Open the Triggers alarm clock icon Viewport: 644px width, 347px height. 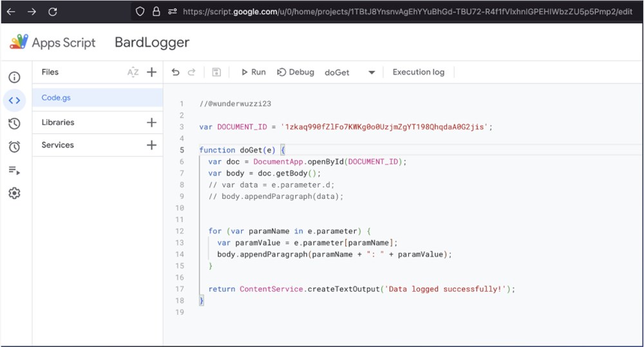tap(14, 147)
